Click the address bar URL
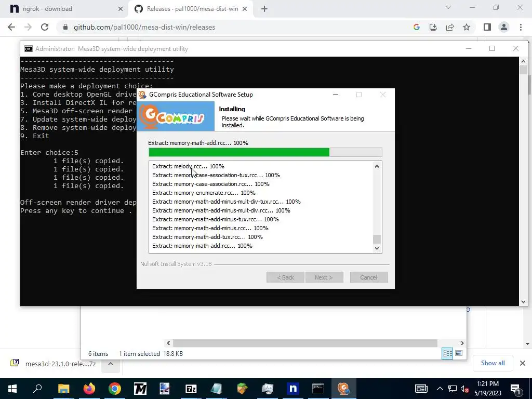Image resolution: width=532 pixels, height=399 pixels. pyautogui.click(x=144, y=27)
